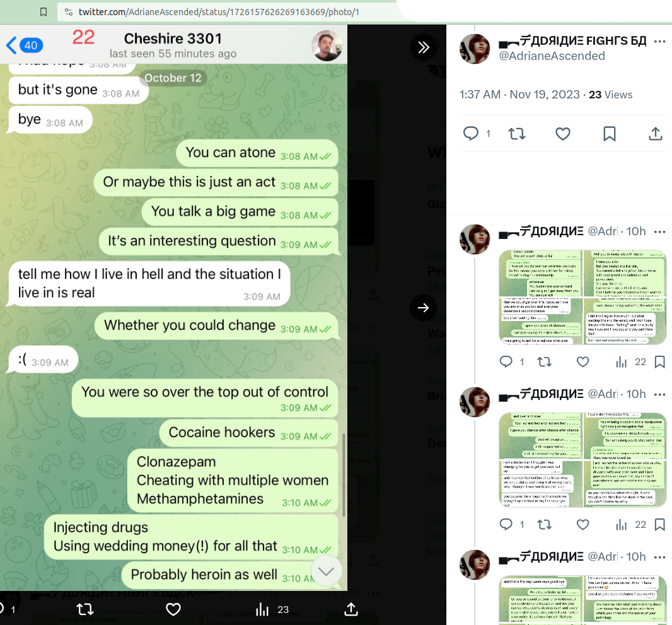The width and height of the screenshot is (672, 625).
Task: Open @AdrianeAscended profile handle
Action: (552, 56)
